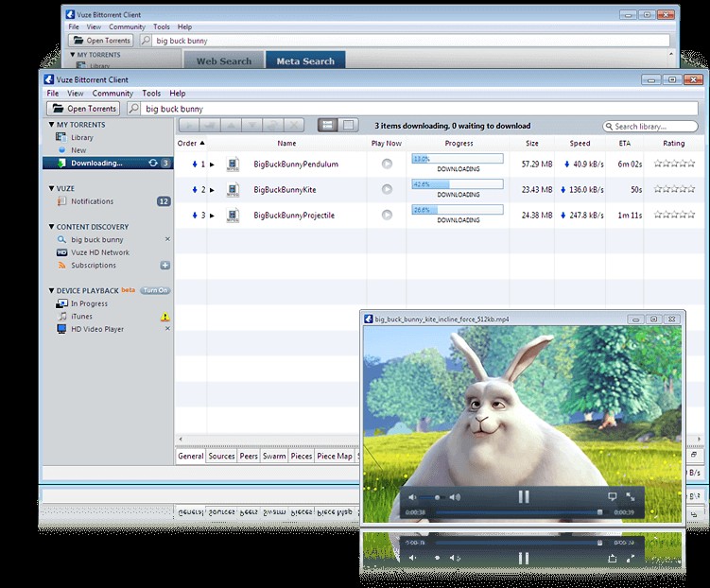Switch to the compact view mode
The width and height of the screenshot is (710, 588).
click(349, 126)
